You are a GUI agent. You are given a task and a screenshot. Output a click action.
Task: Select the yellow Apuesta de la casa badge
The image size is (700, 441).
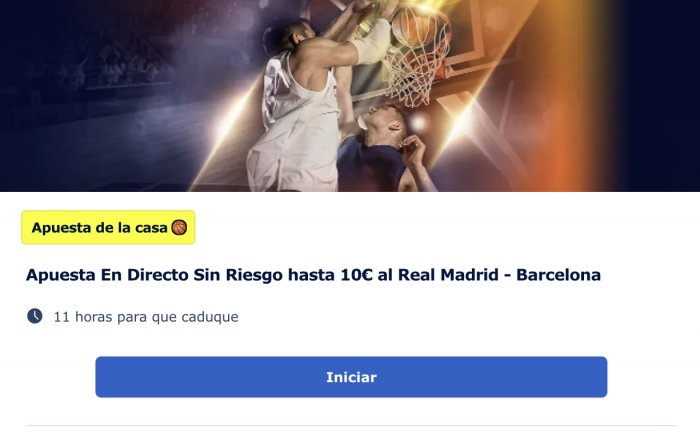click(108, 227)
